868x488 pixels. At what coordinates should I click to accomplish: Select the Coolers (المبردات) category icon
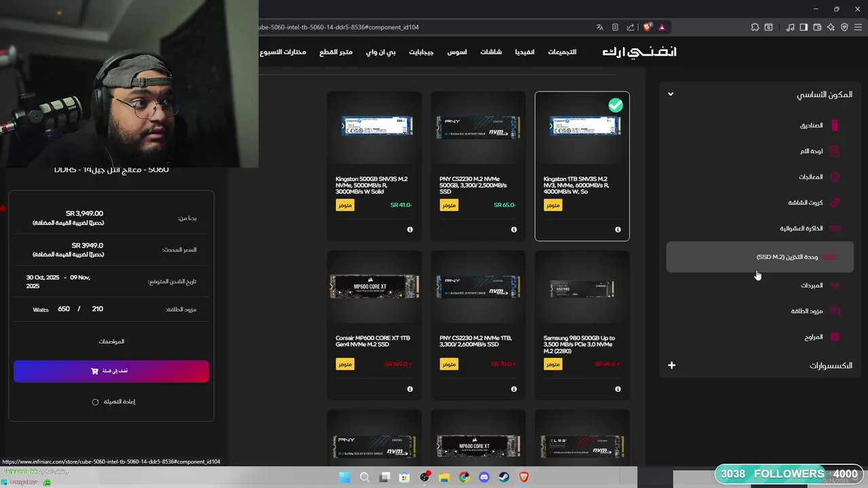pos(835,285)
